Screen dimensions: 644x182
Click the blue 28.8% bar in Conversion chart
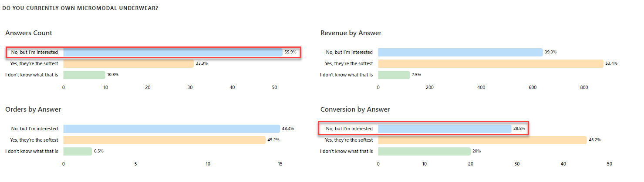coord(445,129)
